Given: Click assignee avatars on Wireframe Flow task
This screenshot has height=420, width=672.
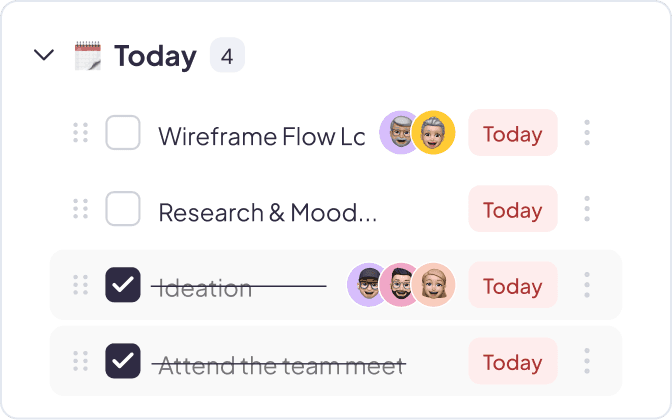Looking at the screenshot, I should (417, 133).
